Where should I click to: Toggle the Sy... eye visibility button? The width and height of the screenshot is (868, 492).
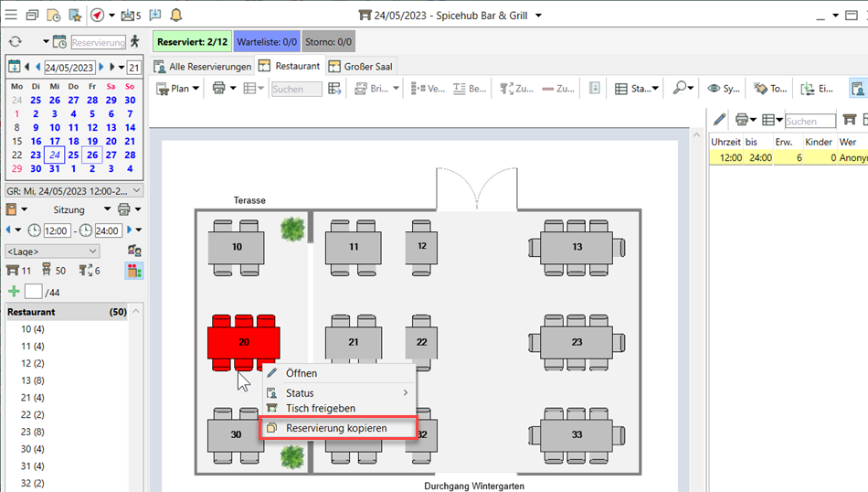point(724,89)
